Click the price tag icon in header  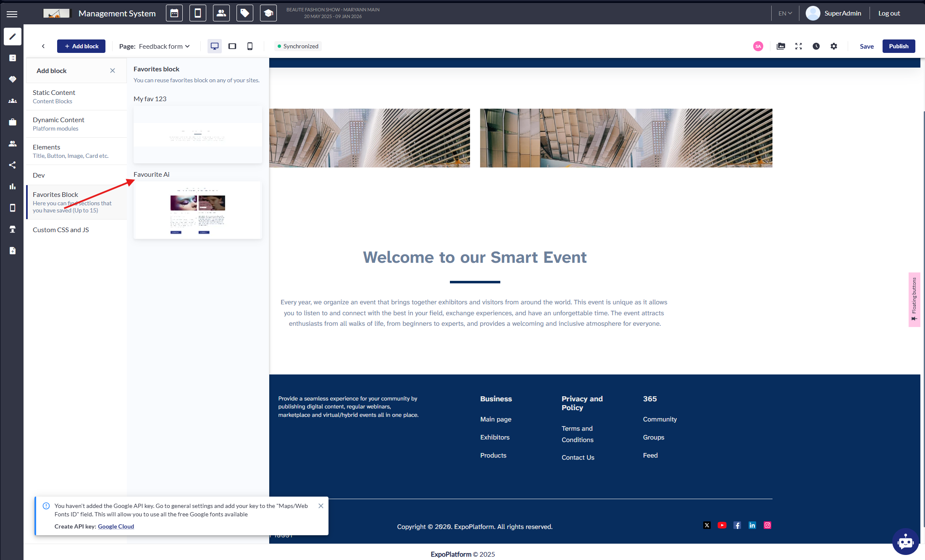coord(244,13)
